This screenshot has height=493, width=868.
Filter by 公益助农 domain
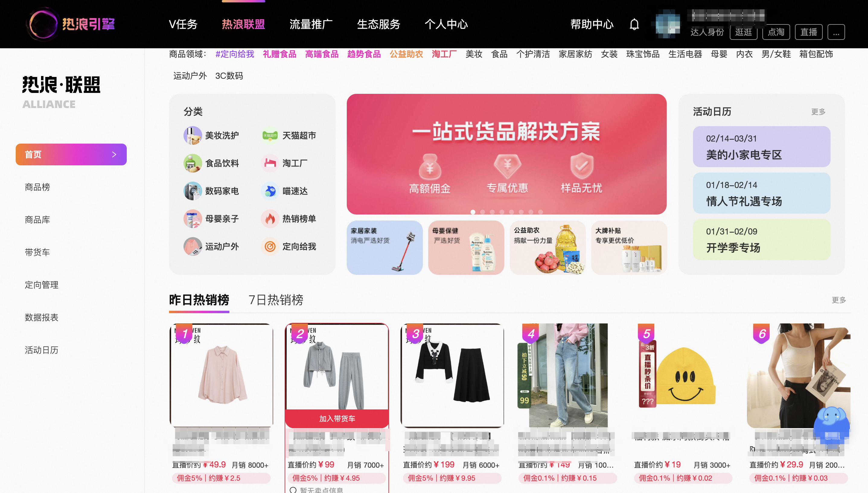(x=406, y=54)
